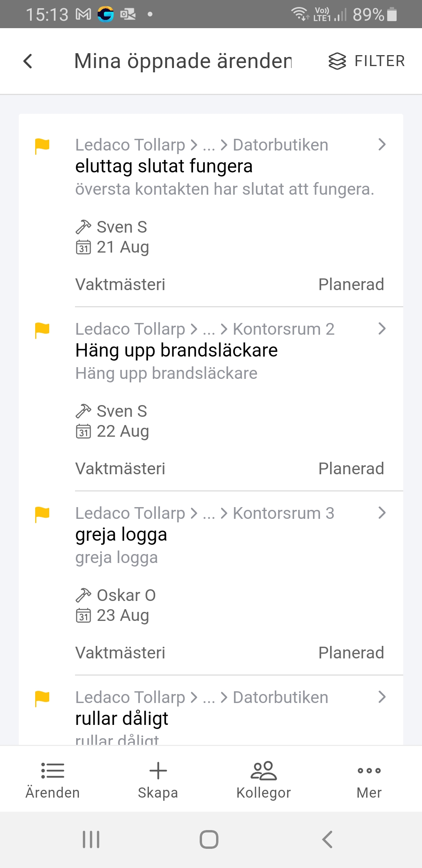
Task: Open the second Datorbutiken ticket chevron
Action: point(382,697)
